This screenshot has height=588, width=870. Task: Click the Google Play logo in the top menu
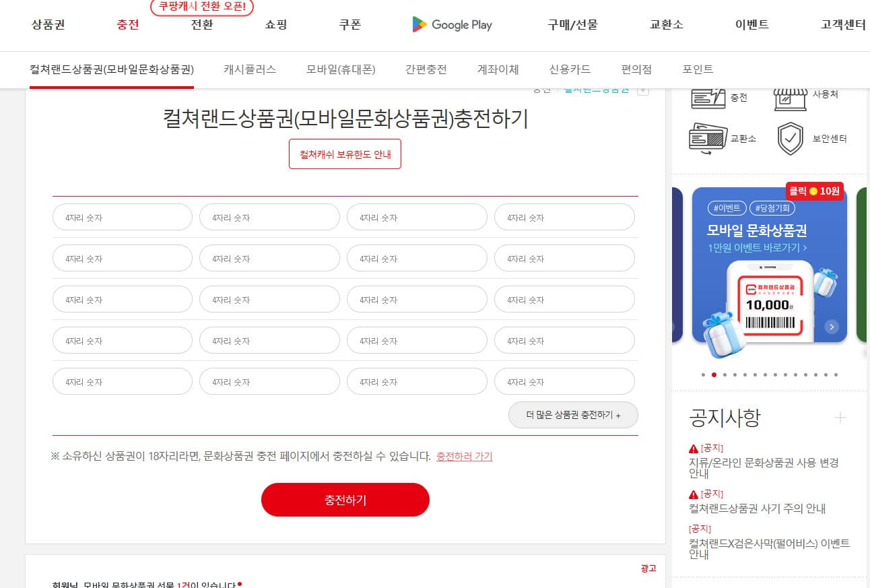click(453, 25)
